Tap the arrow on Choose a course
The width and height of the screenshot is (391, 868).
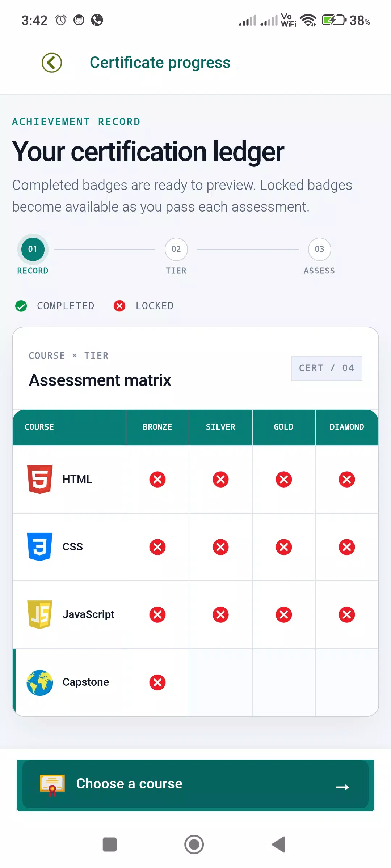click(342, 787)
